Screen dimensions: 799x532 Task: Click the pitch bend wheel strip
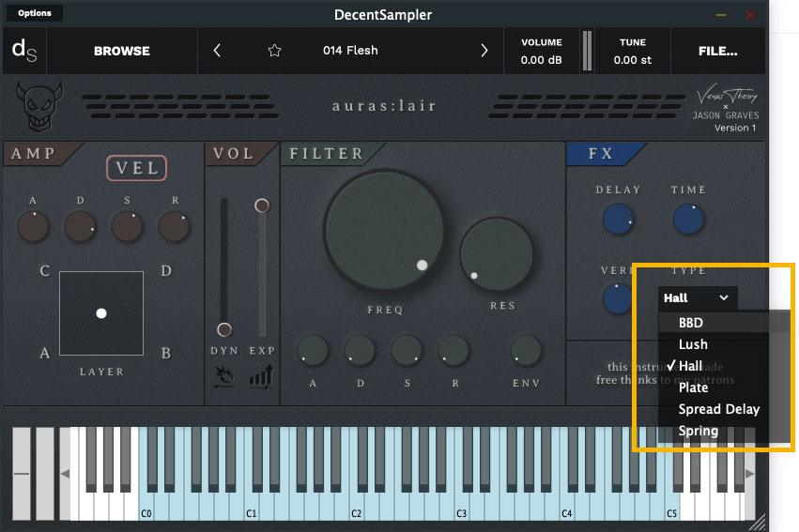(x=22, y=474)
